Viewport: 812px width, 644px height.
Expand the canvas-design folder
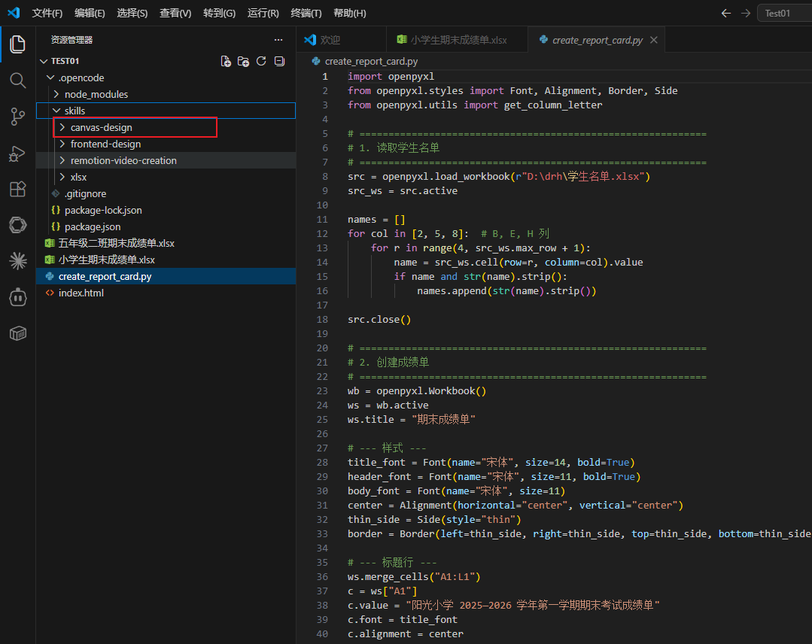(x=62, y=127)
